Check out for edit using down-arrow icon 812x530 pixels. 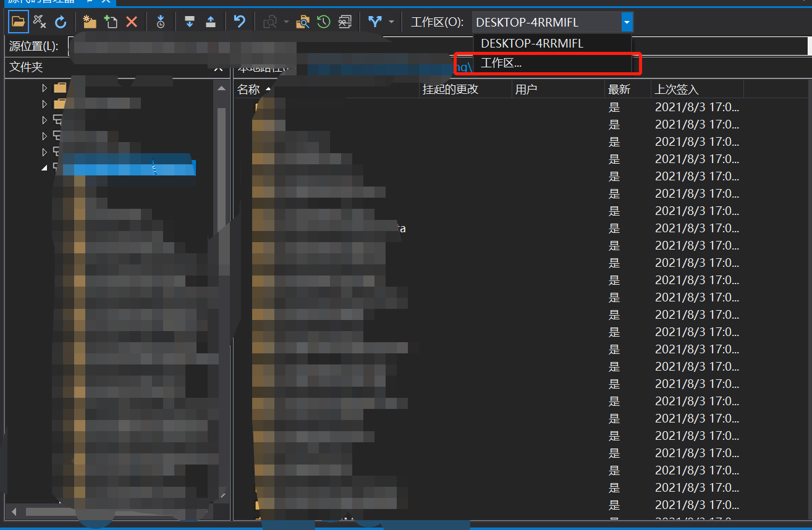tap(190, 22)
